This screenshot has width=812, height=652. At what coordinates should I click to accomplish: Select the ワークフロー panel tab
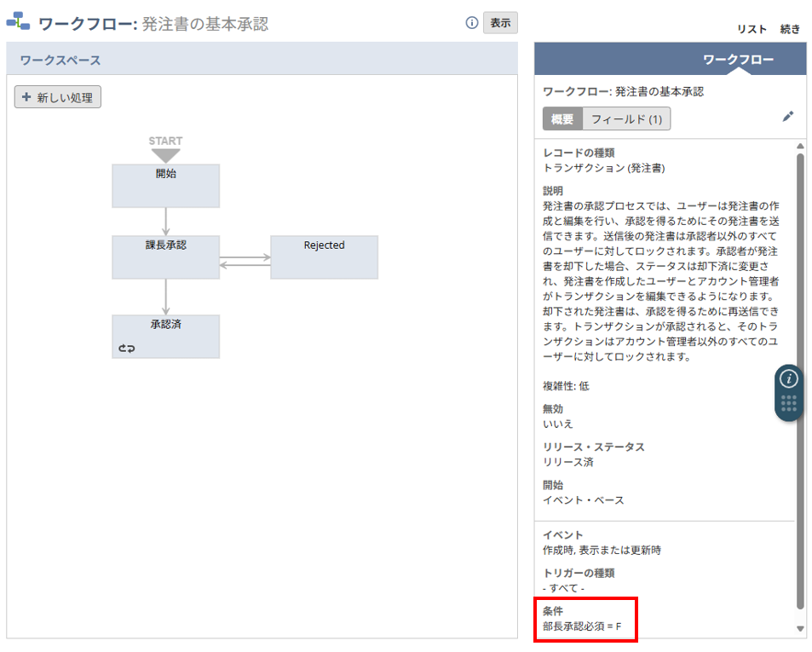[x=738, y=60]
